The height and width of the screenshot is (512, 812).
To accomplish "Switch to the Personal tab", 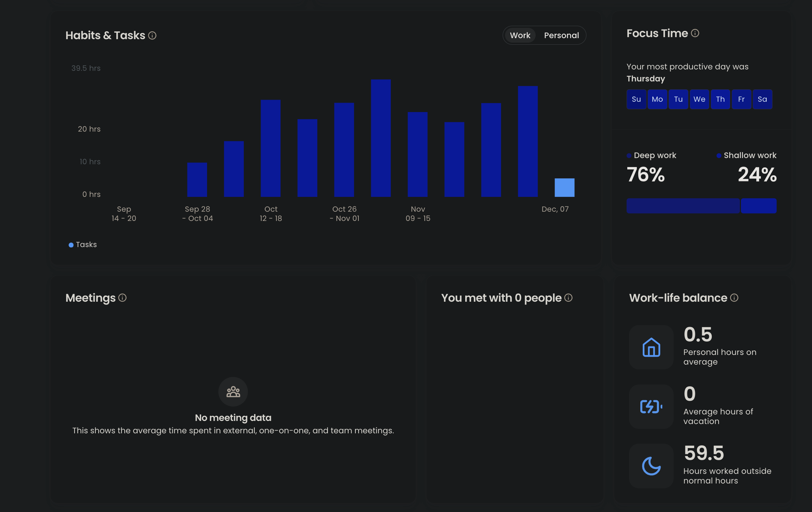I will pyautogui.click(x=561, y=35).
